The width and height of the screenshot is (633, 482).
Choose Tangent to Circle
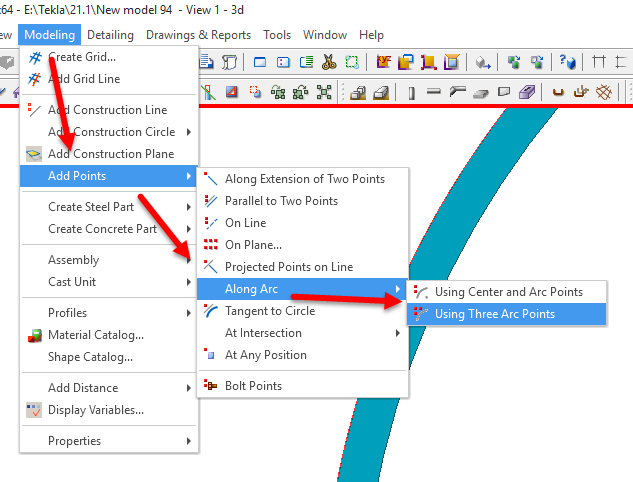pos(303,311)
